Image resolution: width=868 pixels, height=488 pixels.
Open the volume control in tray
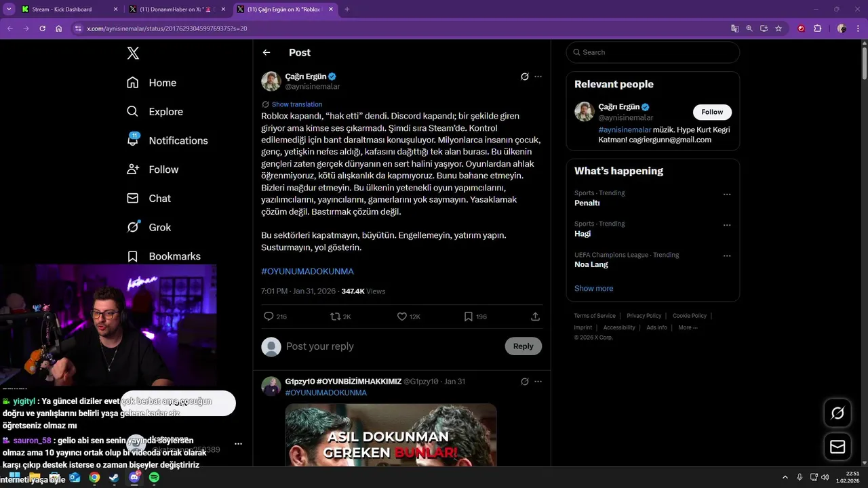click(x=825, y=477)
